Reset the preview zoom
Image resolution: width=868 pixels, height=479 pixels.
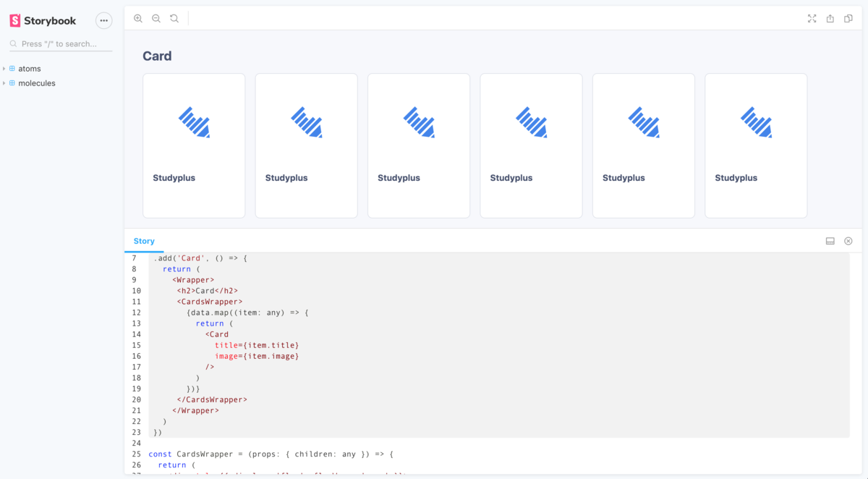(x=174, y=19)
